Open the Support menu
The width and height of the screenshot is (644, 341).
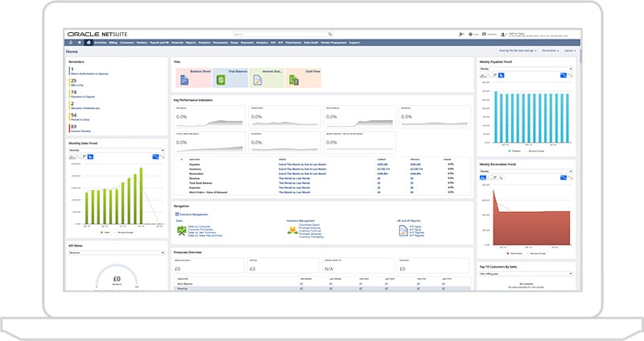(x=354, y=43)
